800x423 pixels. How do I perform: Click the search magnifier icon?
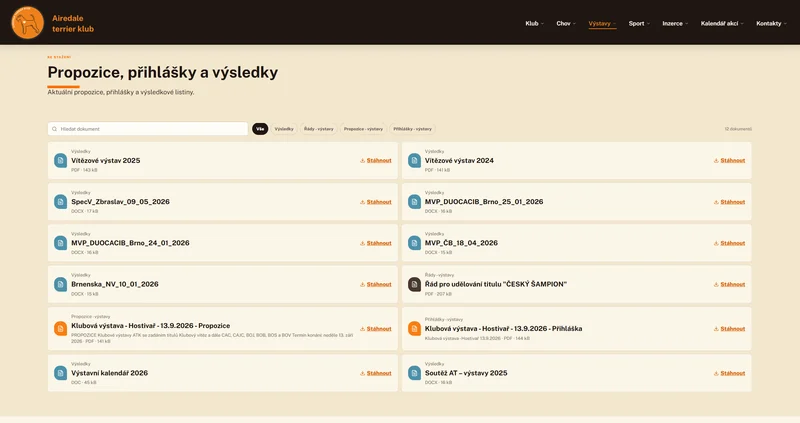[55, 129]
